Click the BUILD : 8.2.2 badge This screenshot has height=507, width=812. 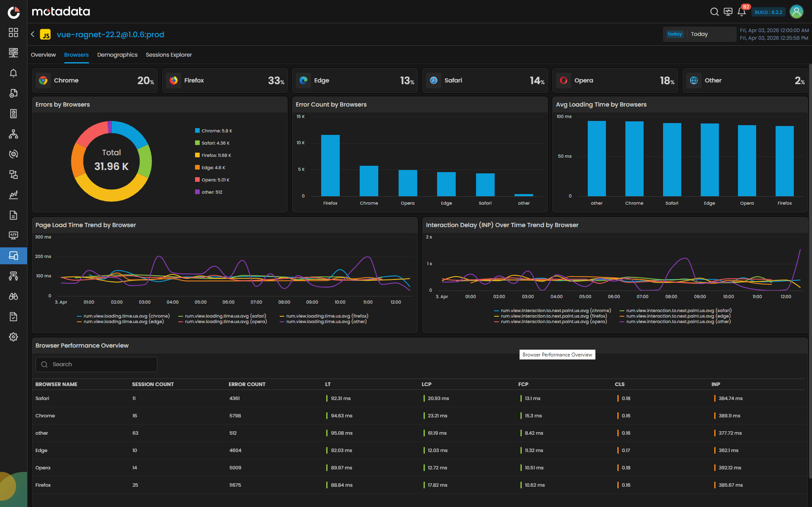(x=768, y=12)
